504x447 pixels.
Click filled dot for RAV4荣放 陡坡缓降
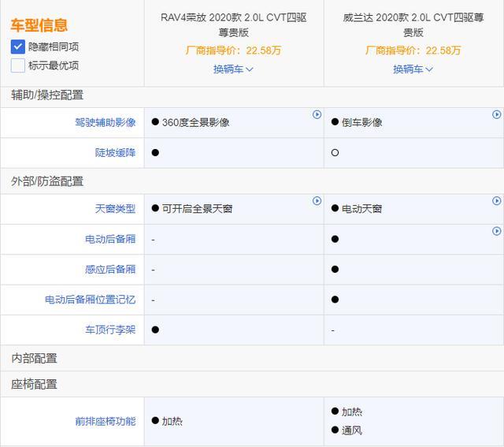(x=155, y=152)
